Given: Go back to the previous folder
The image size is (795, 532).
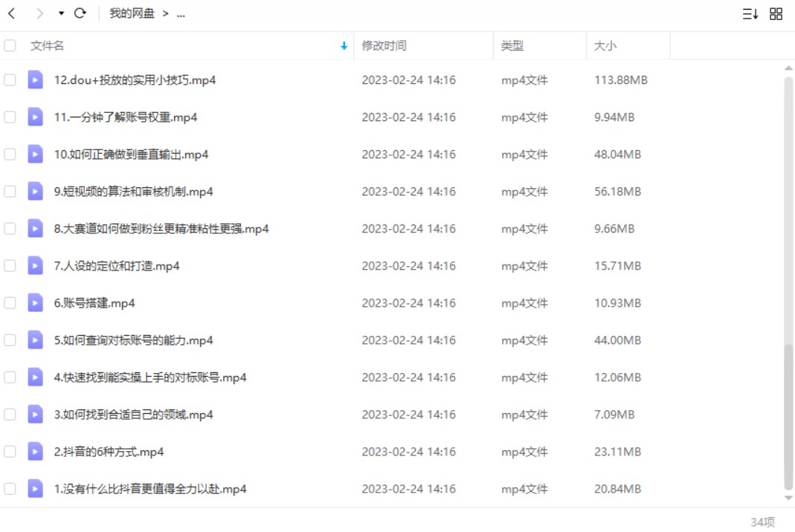Looking at the screenshot, I should pos(12,13).
